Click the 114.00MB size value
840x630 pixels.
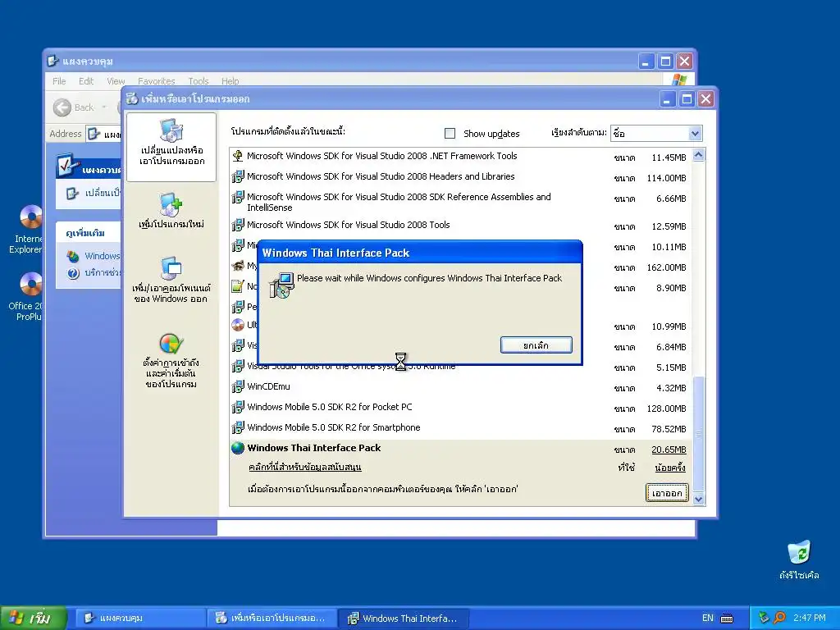tap(666, 178)
